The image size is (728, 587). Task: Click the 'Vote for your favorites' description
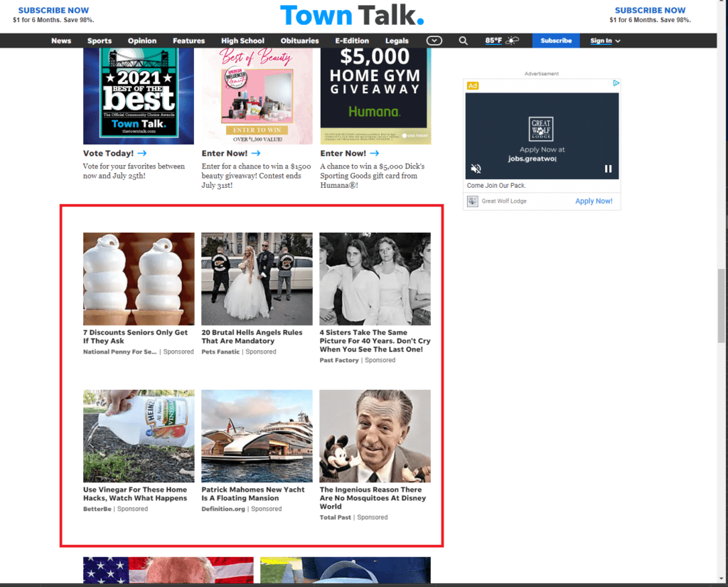pyautogui.click(x=134, y=171)
